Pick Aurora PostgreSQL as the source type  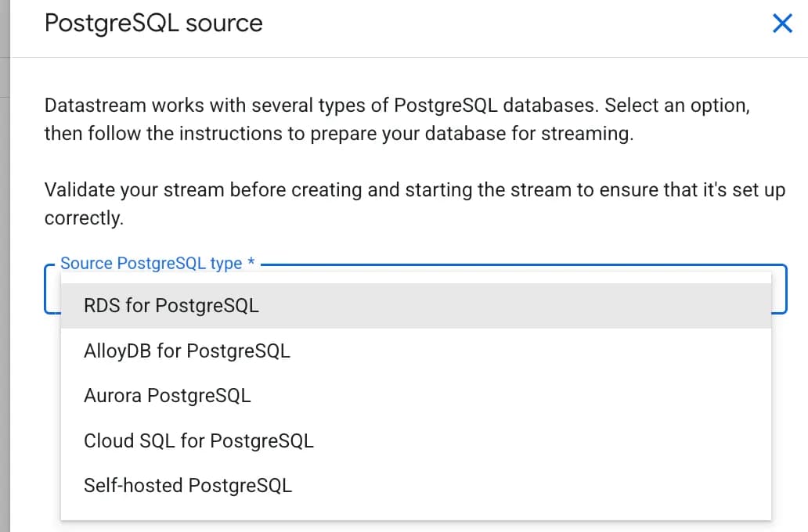167,396
